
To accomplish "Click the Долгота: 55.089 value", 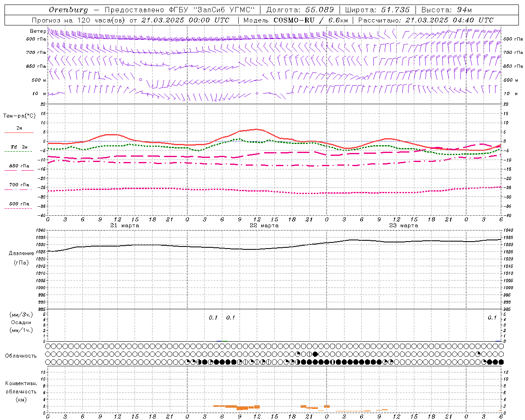I will [300, 10].
